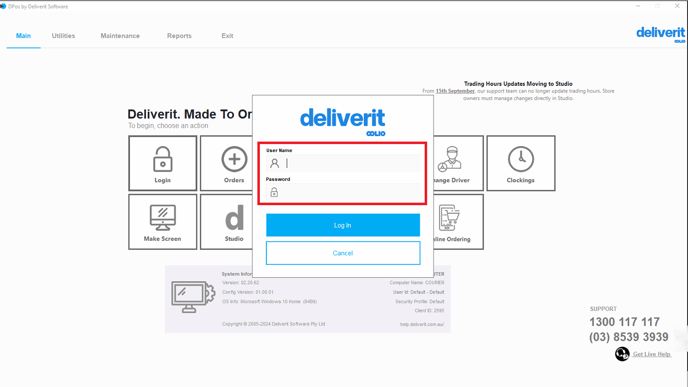The image size is (688, 387).
Task: Click the Trading Hours Updates heading
Action: tap(518, 83)
